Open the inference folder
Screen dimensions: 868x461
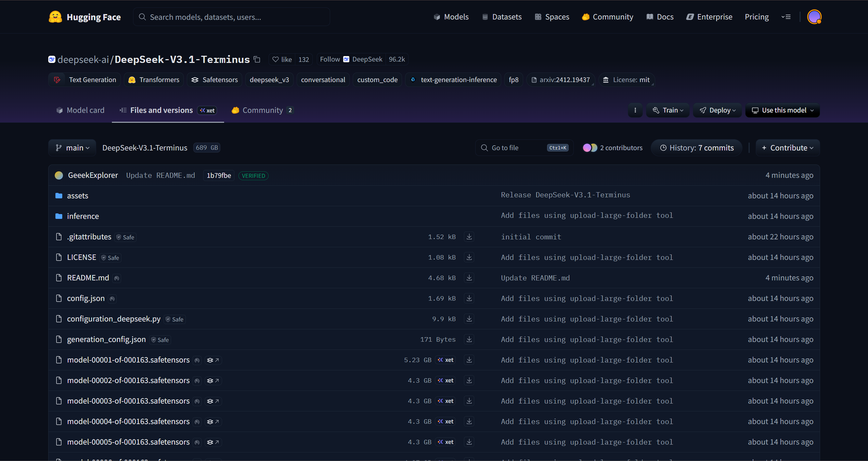click(83, 216)
